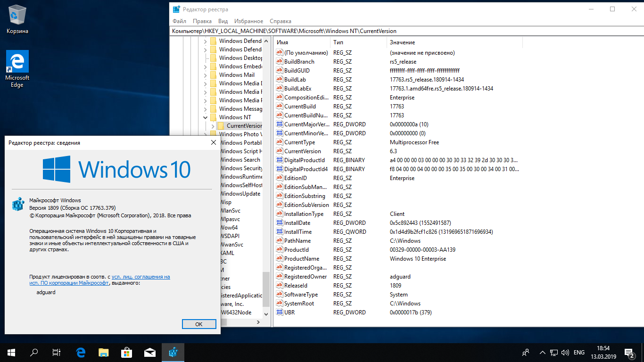Image resolution: width=644 pixels, height=362 pixels.
Task: Collapse the Windows NT tree node
Action: point(205,117)
